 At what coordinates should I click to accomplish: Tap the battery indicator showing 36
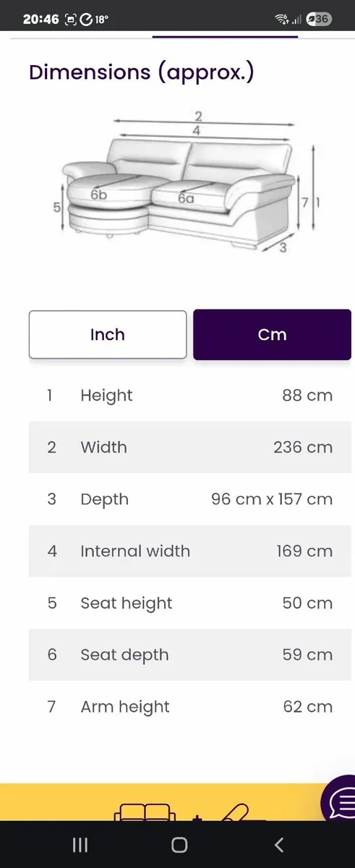point(319,20)
